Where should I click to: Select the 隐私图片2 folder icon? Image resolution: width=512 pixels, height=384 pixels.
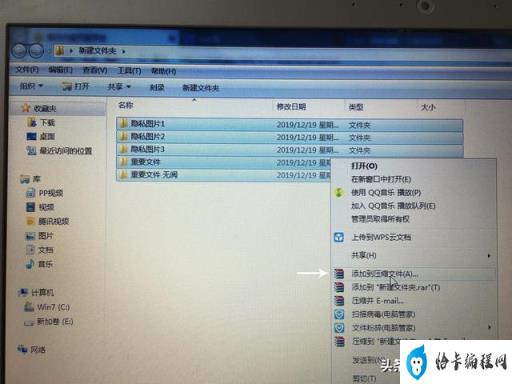tap(124, 136)
